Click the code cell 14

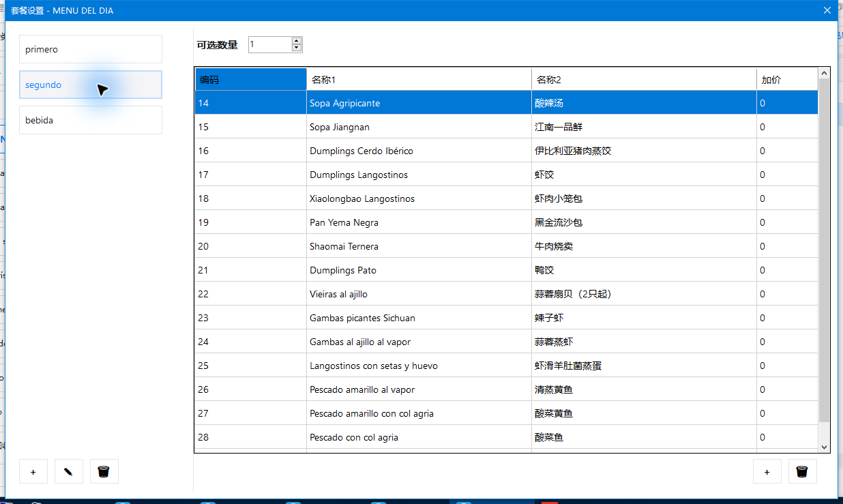tap(251, 103)
